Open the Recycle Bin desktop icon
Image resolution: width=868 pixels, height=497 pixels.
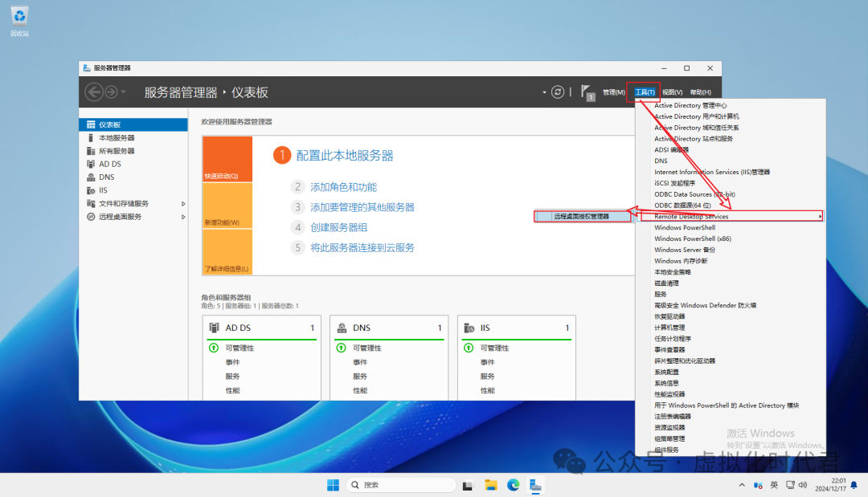pyautogui.click(x=20, y=19)
